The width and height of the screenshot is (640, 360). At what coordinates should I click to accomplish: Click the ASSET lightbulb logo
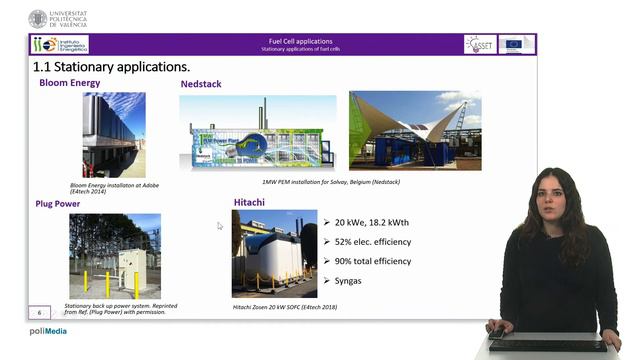[x=480, y=44]
